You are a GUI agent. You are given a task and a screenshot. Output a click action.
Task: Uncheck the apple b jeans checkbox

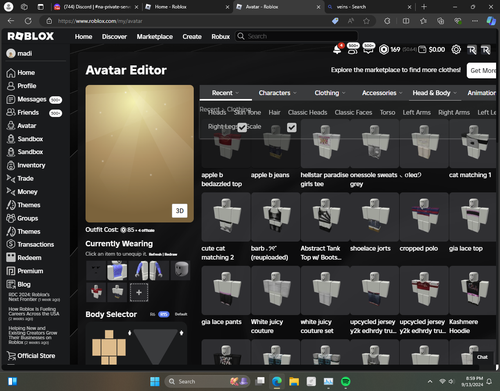coord(292,127)
